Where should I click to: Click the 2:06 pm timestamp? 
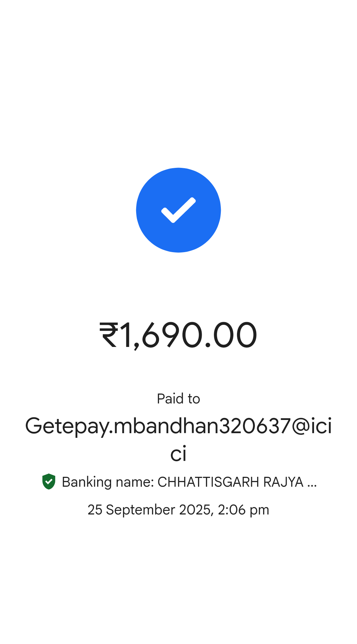click(243, 510)
